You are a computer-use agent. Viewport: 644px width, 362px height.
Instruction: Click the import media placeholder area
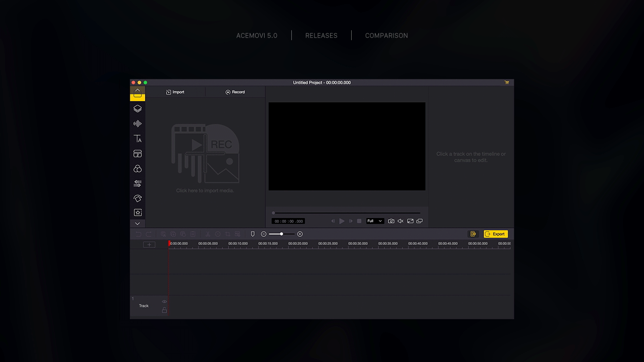click(x=205, y=159)
